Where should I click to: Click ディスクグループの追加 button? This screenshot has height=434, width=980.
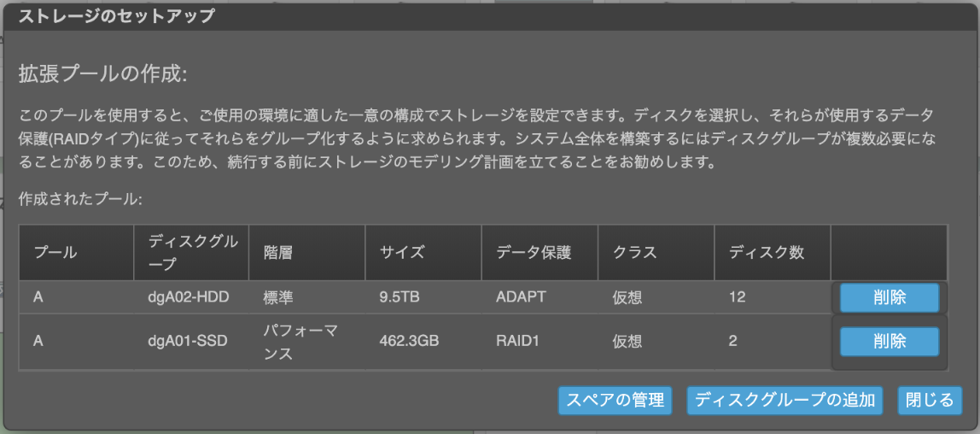pyautogui.click(x=785, y=400)
